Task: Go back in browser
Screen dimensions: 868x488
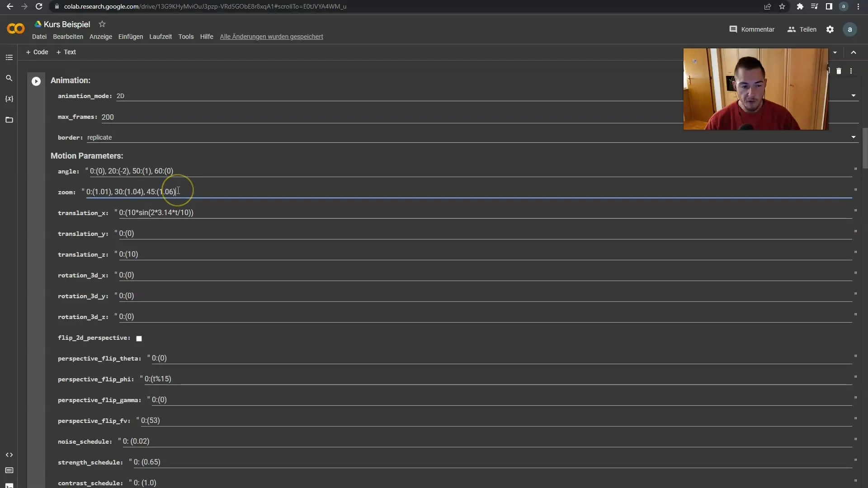Action: [x=10, y=6]
